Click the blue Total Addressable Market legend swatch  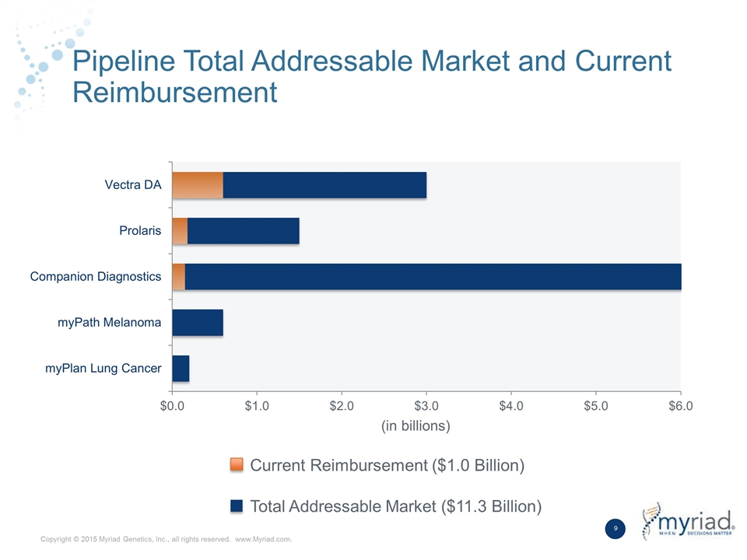click(x=237, y=506)
